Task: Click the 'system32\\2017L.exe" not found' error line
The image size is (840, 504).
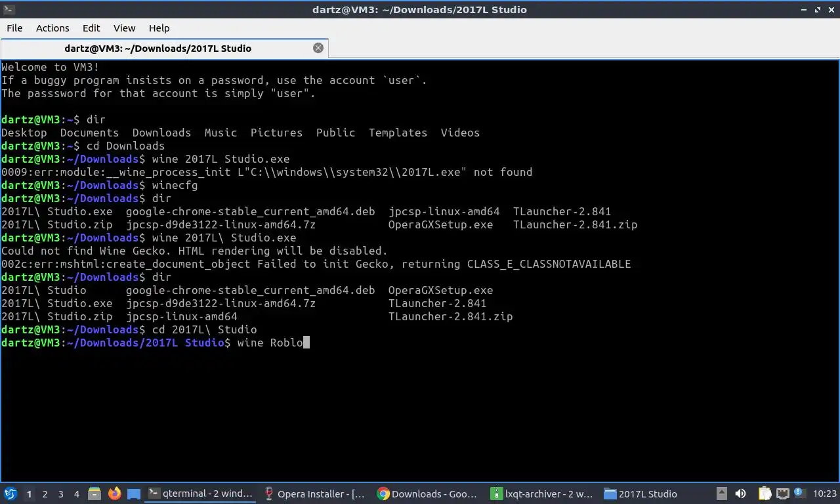Action: [x=266, y=172]
